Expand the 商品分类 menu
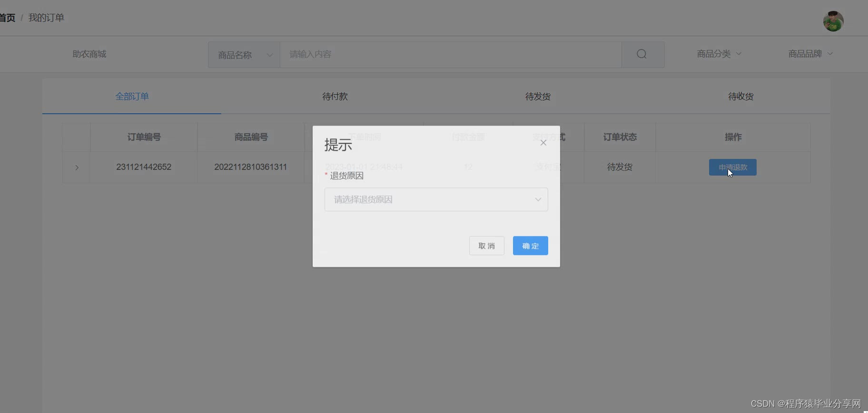 [719, 54]
